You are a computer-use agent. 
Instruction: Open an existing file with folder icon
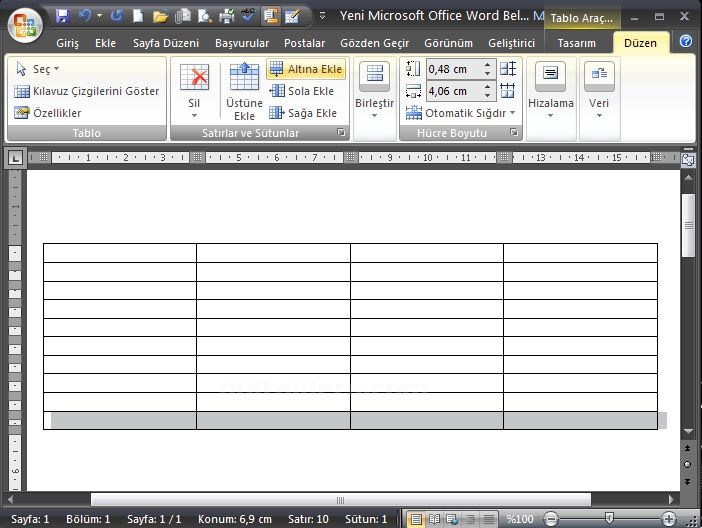pos(160,17)
